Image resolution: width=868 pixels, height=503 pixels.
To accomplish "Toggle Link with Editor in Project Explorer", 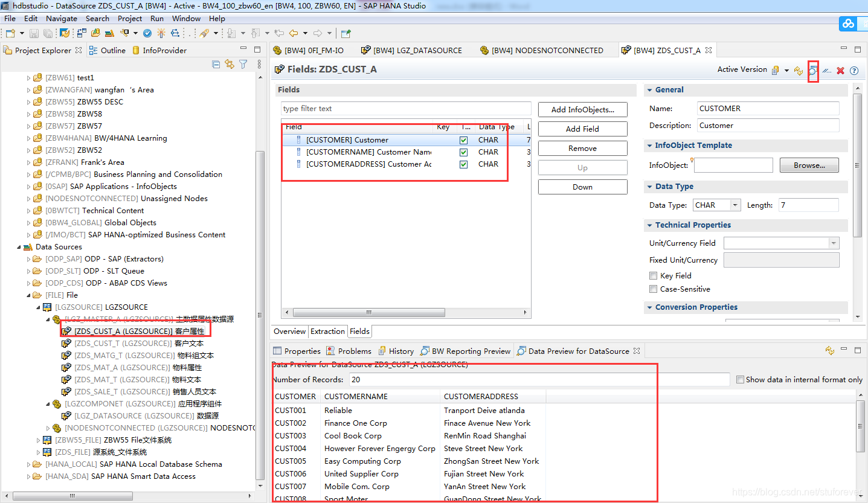I will click(230, 64).
